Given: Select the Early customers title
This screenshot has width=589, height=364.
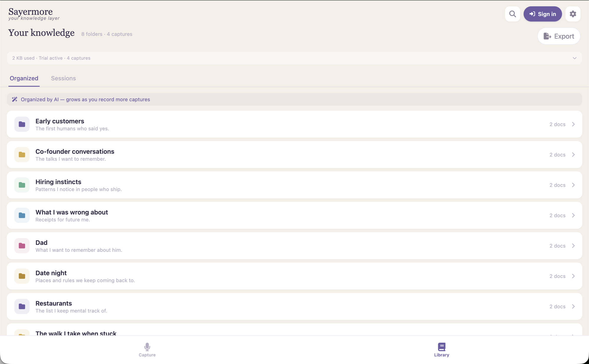Looking at the screenshot, I should (60, 121).
